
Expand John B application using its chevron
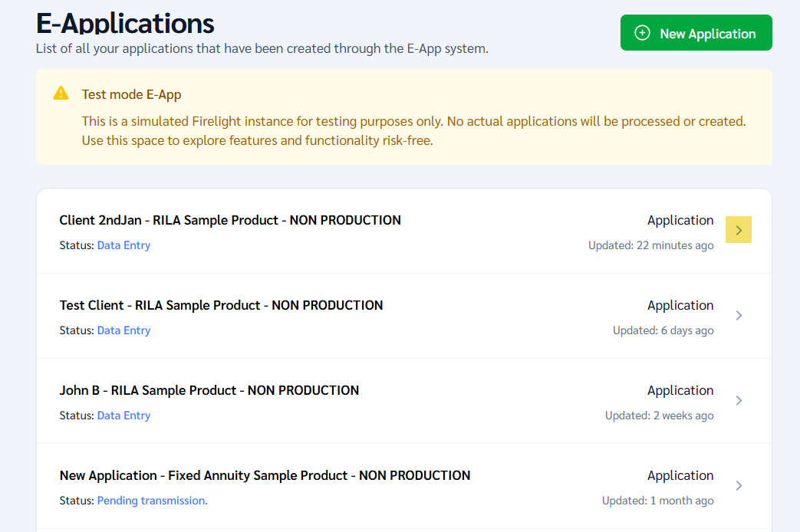tap(739, 400)
